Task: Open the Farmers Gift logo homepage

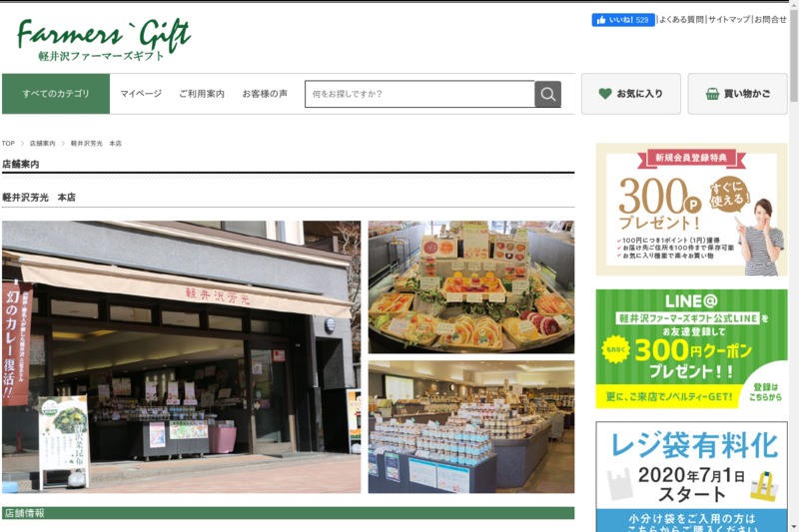Action: click(104, 40)
